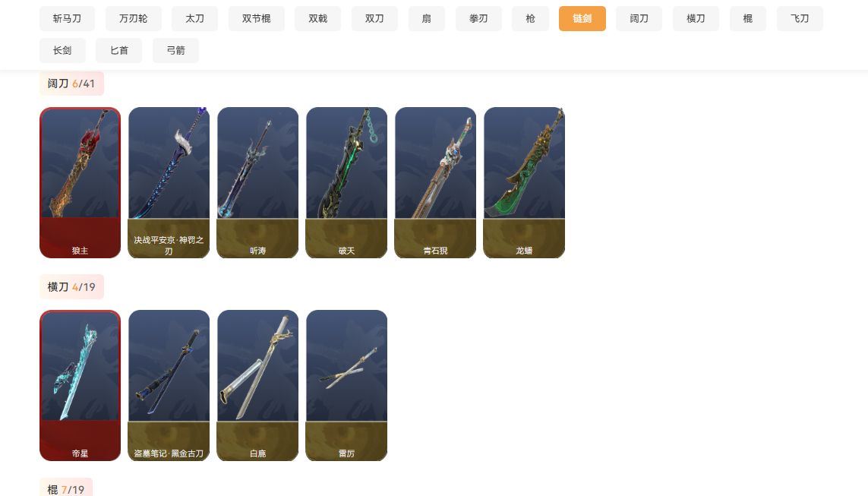Switch to the 斩马刀 filter tab
Image resolution: width=868 pixels, height=496 pixels.
pos(67,19)
